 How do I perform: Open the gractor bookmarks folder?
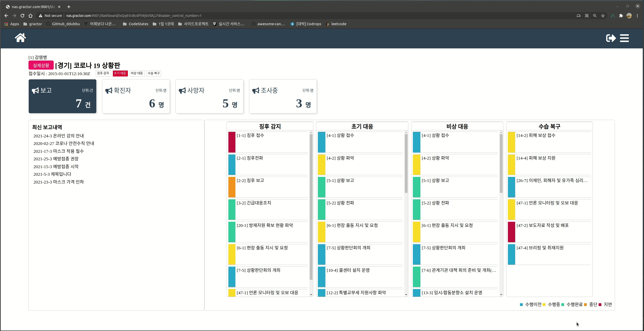tap(33, 24)
